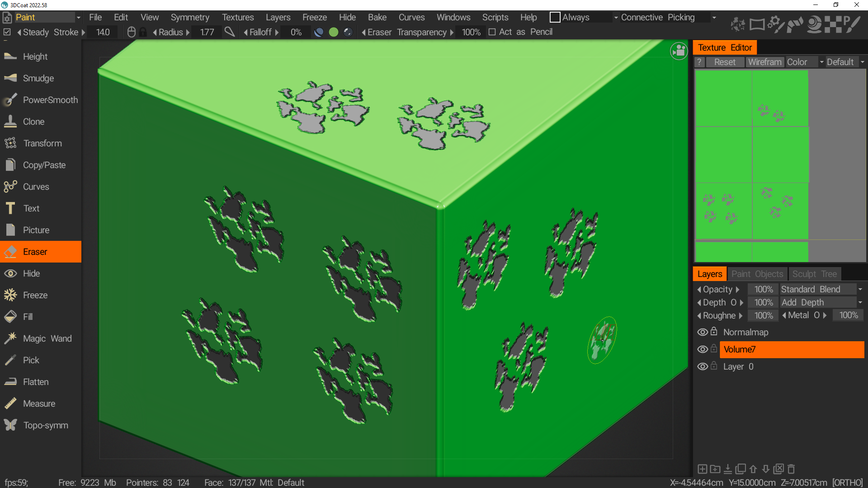
Task: Select the PowerSmooth tool
Action: click(x=41, y=100)
